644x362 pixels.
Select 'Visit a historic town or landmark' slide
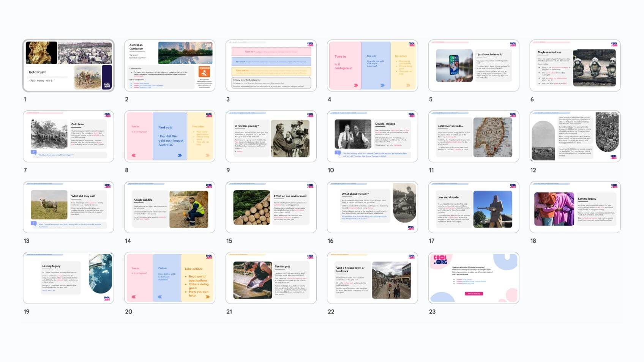372,278
